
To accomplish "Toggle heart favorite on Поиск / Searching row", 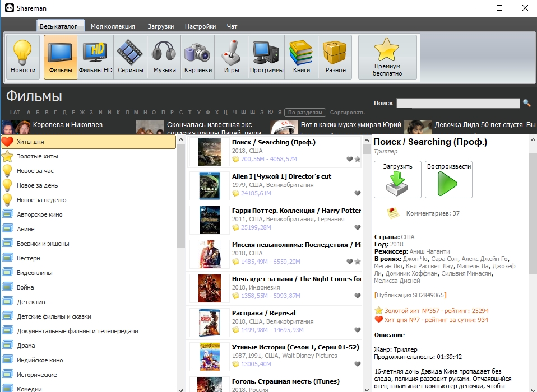I will coord(350,158).
